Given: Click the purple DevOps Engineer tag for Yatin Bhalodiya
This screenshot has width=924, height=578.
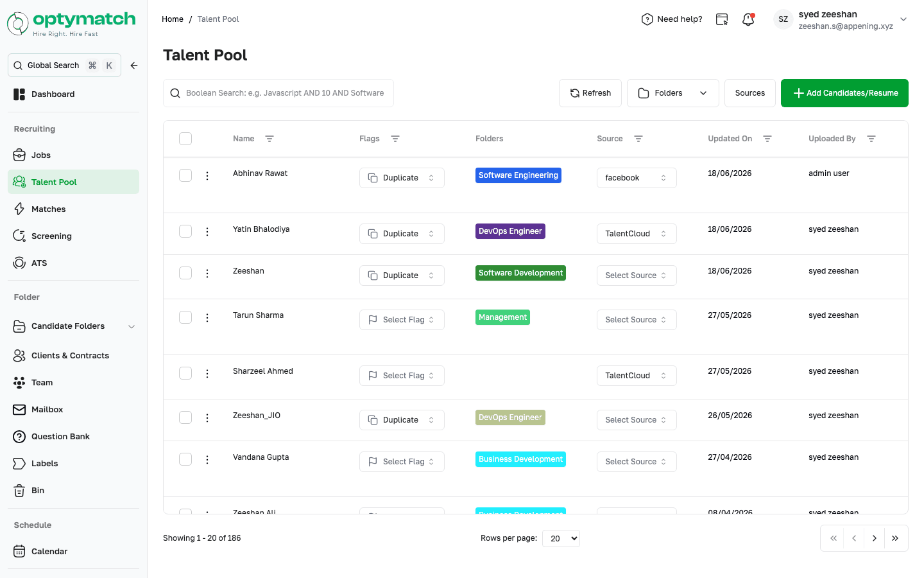Looking at the screenshot, I should 510,231.
